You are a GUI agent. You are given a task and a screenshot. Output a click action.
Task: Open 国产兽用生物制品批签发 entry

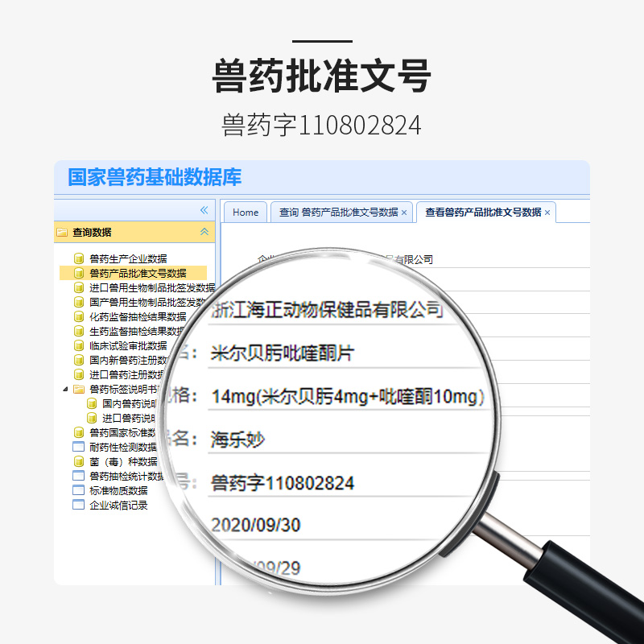pyautogui.click(x=147, y=303)
